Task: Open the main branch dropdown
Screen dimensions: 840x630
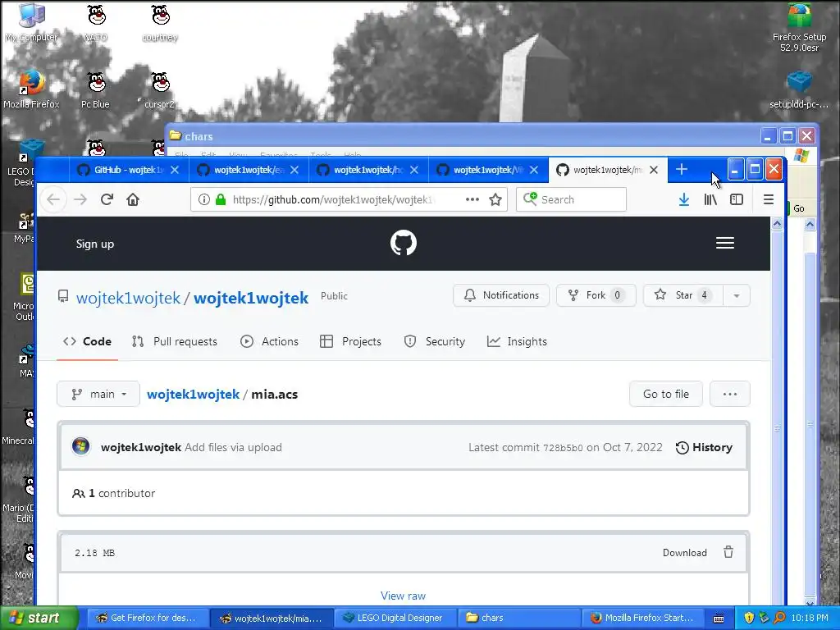Action: [x=98, y=395]
